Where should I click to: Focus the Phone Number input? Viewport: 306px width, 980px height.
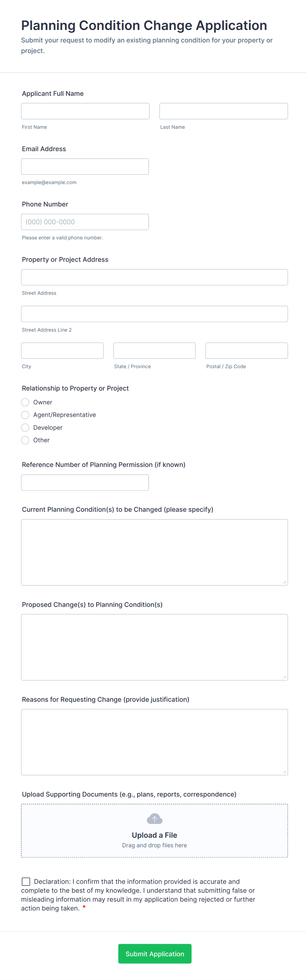[x=85, y=222]
